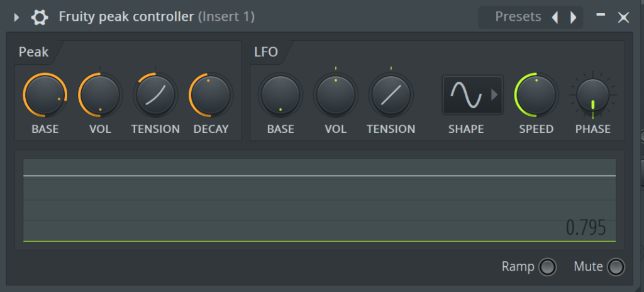
Task: Open the Presets menu
Action: coord(518,17)
